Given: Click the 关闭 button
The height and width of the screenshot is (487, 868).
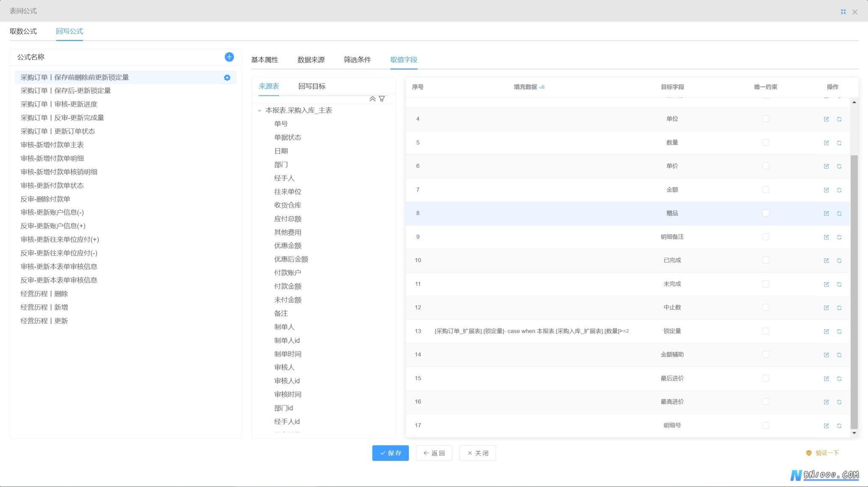Looking at the screenshot, I should pyautogui.click(x=478, y=453).
